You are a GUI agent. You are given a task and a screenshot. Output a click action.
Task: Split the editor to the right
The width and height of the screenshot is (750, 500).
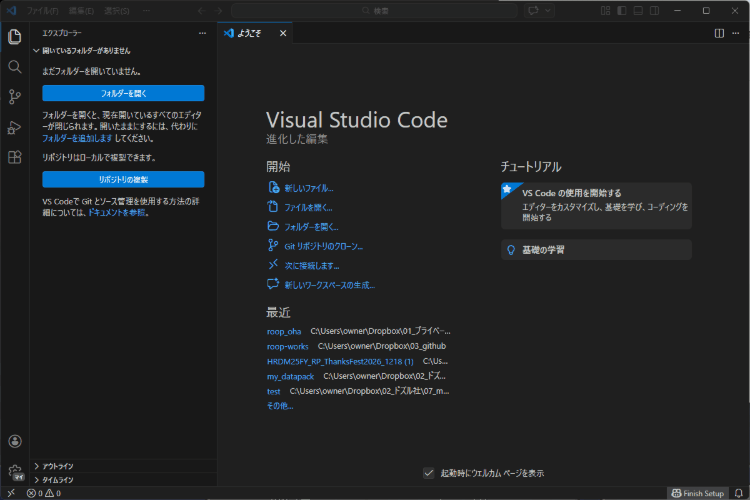(x=719, y=33)
